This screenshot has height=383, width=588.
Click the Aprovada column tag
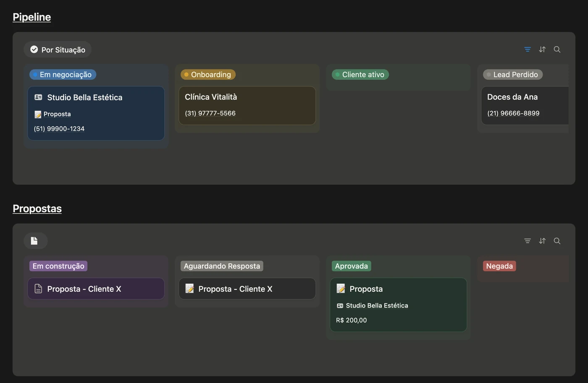point(352,266)
